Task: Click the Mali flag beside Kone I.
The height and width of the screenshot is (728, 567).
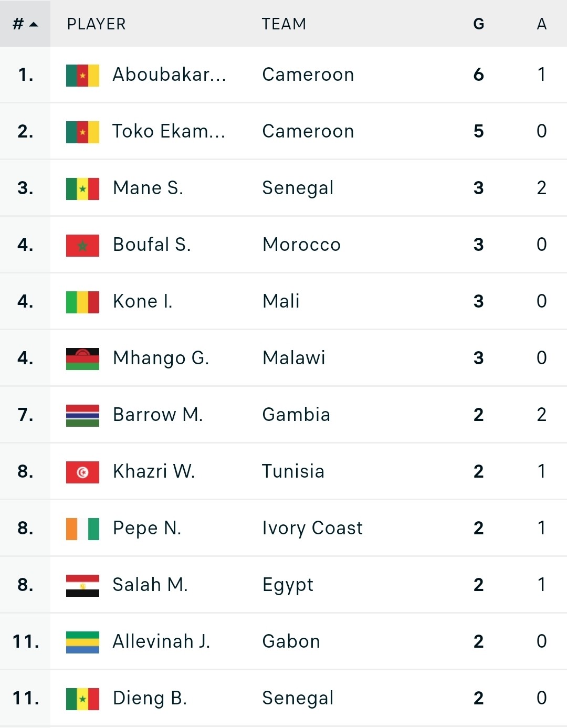Action: click(82, 302)
